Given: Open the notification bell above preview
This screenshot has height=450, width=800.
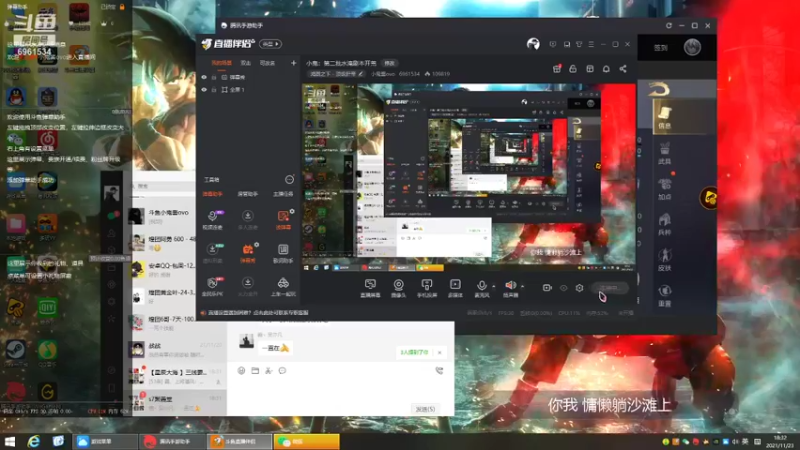Looking at the screenshot, I should 606,69.
